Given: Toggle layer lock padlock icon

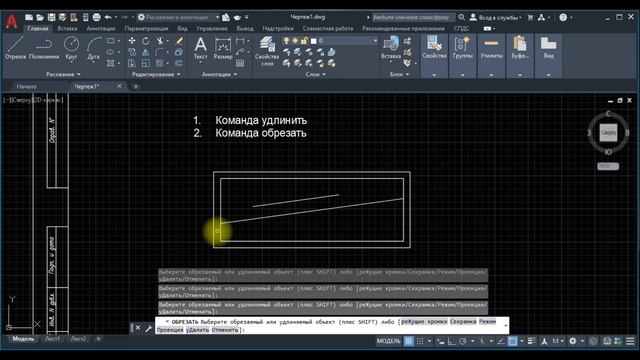Looking at the screenshot, I should tap(304, 41).
